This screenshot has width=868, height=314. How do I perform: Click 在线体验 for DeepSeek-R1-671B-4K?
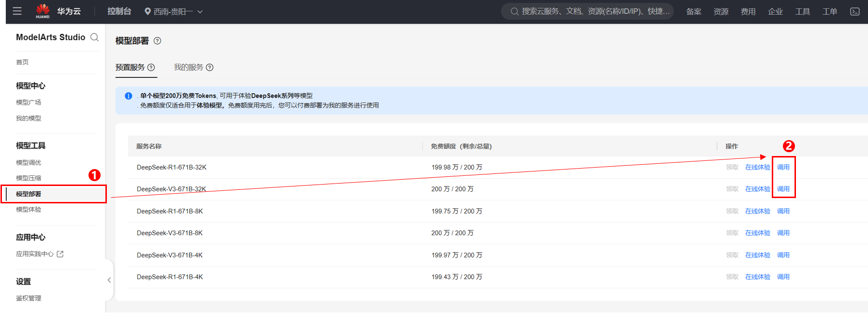(757, 277)
